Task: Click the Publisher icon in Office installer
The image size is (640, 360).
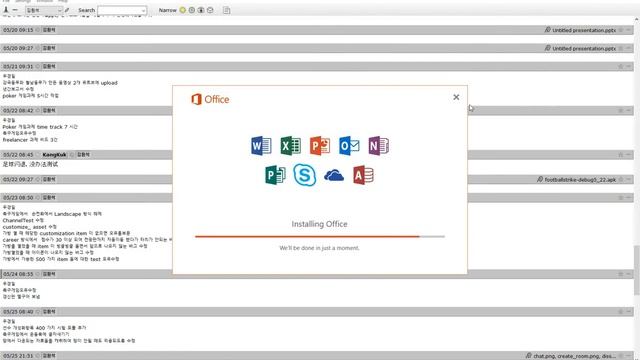Action: pos(275,175)
